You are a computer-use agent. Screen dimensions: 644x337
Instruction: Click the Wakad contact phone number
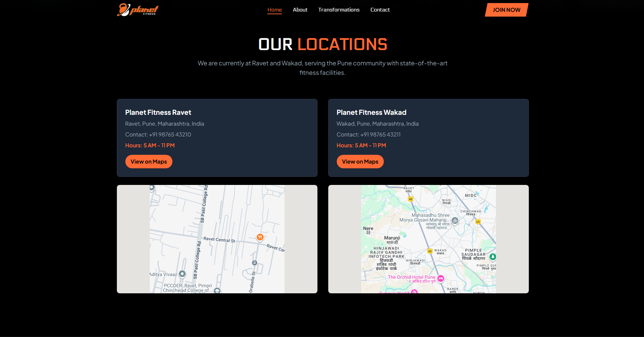pos(380,134)
